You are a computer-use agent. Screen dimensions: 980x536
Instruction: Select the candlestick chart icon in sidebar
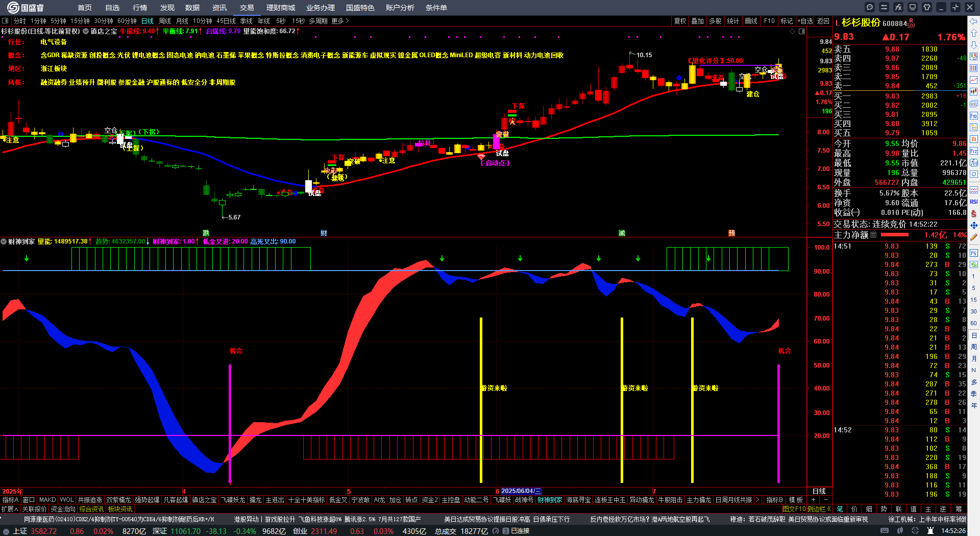[974, 91]
